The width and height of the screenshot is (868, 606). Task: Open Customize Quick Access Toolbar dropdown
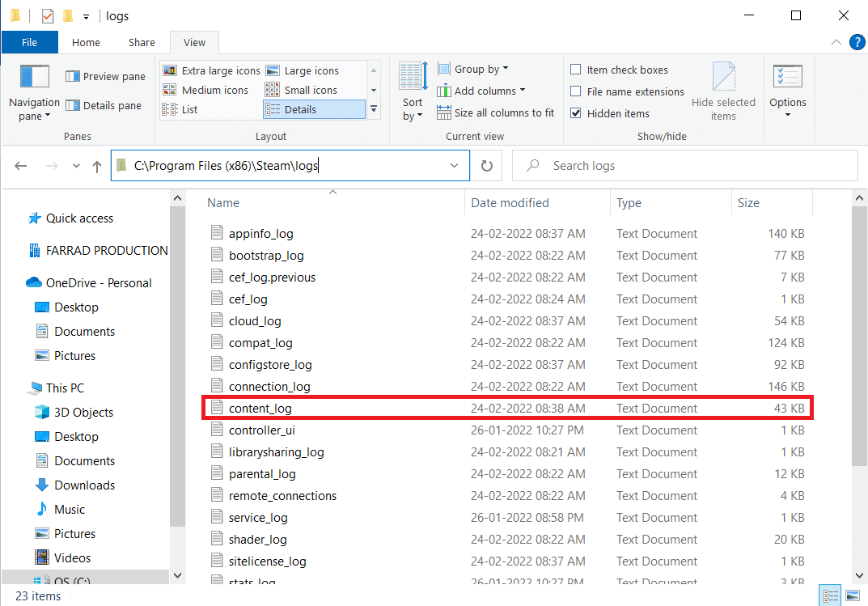(86, 17)
